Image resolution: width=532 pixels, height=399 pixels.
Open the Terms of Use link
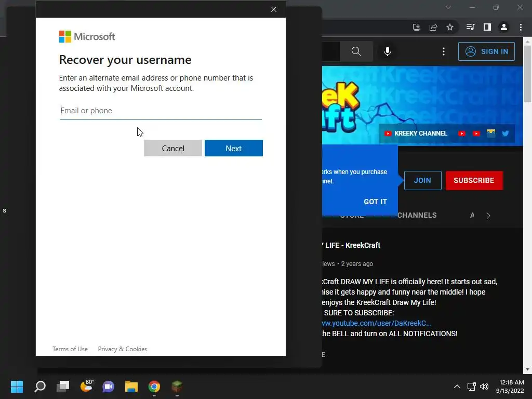point(70,349)
